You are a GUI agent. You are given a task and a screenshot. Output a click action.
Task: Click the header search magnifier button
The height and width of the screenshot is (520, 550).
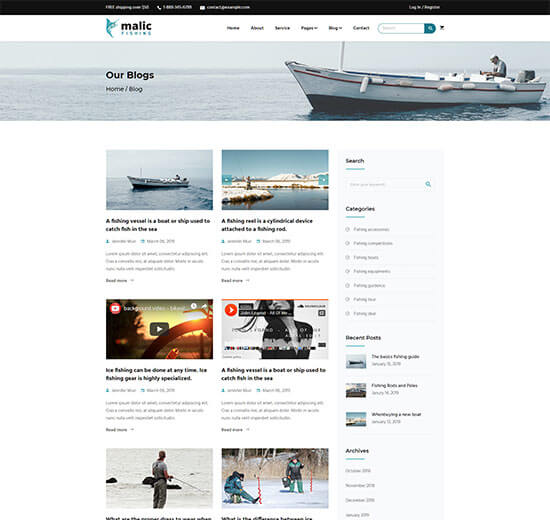[430, 28]
